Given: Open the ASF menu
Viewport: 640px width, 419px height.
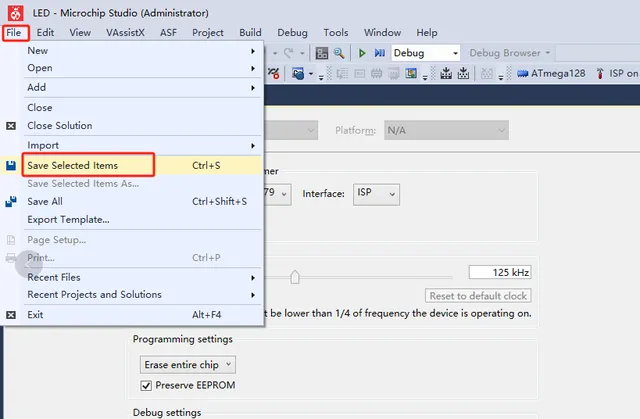Looking at the screenshot, I should 169,33.
